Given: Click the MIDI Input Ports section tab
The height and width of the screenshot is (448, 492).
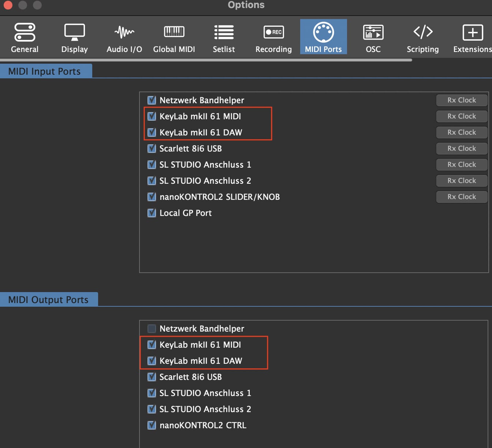Looking at the screenshot, I should tap(45, 71).
